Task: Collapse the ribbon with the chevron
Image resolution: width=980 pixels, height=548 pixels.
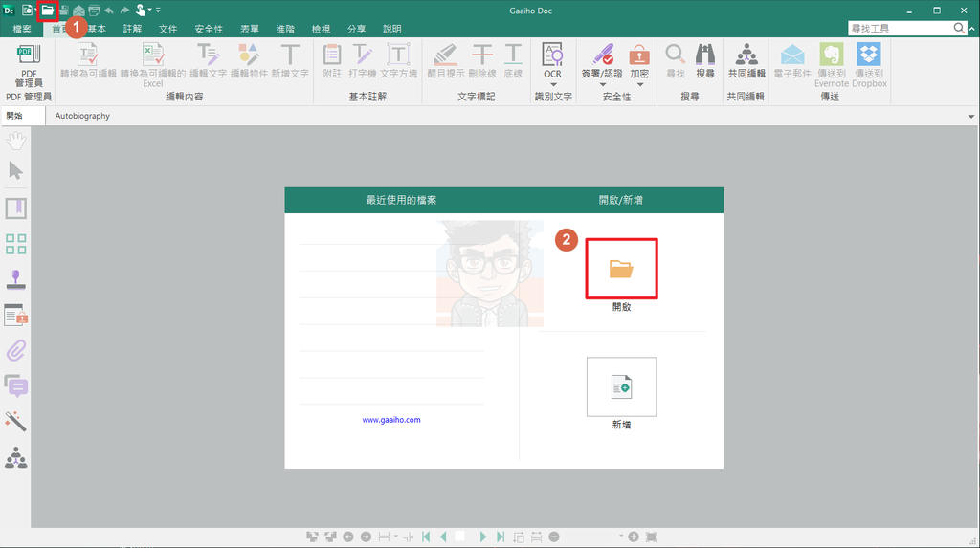Action: point(971,29)
